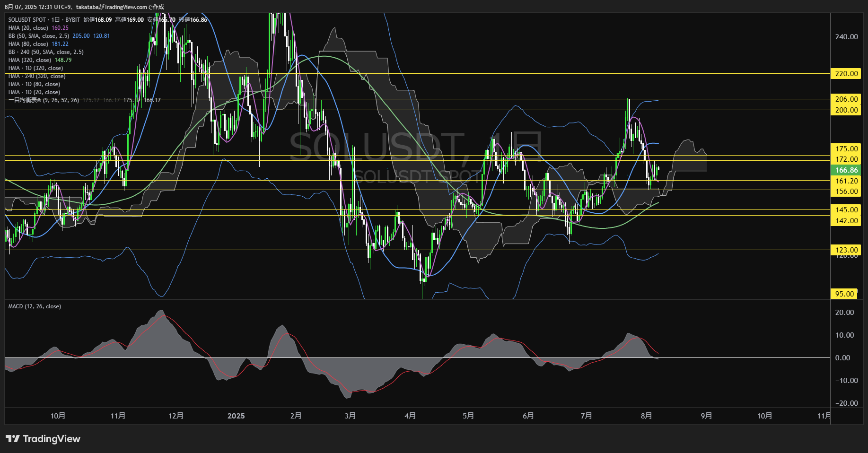Image resolution: width=868 pixels, height=453 pixels.
Task: Select the SOLUSDT SPOT · 1日 · BYBIT symbol title
Action: [44, 20]
